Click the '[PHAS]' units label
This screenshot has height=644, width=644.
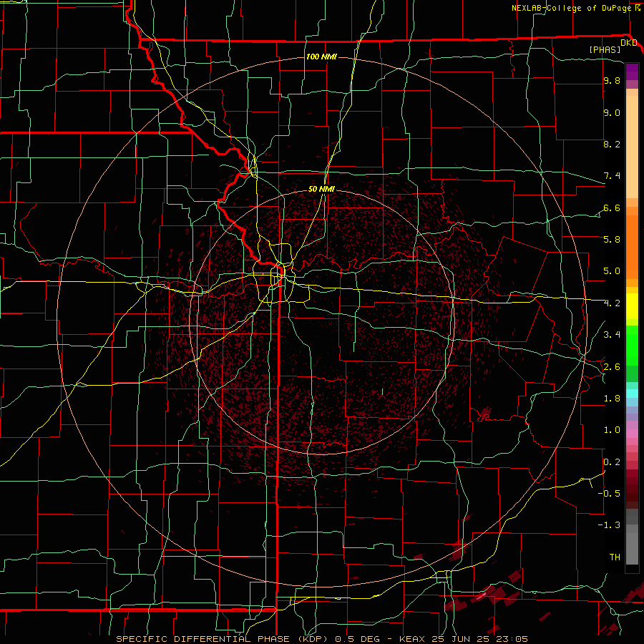(x=605, y=50)
